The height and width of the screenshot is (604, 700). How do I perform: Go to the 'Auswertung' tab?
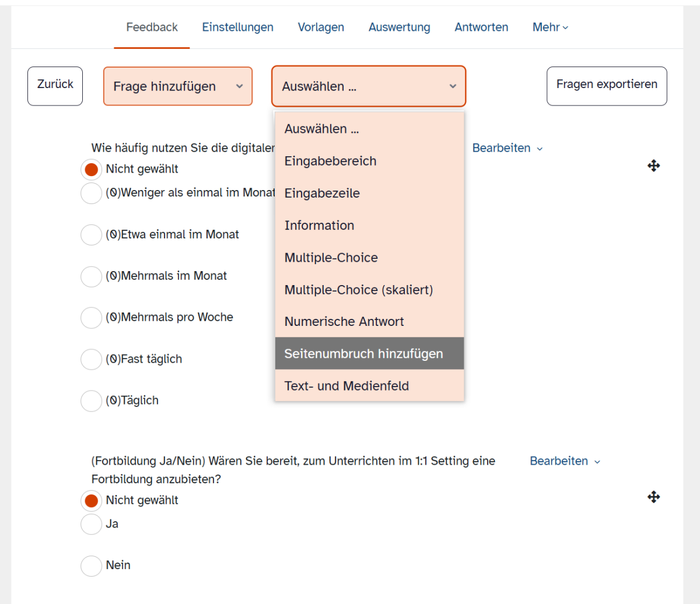coord(399,27)
